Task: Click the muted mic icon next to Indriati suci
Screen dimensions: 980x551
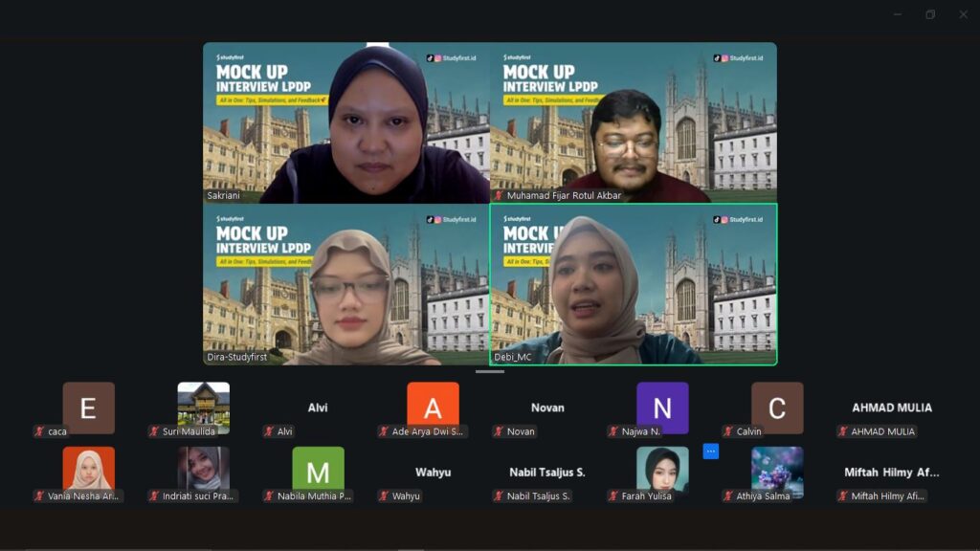Action: pos(154,496)
